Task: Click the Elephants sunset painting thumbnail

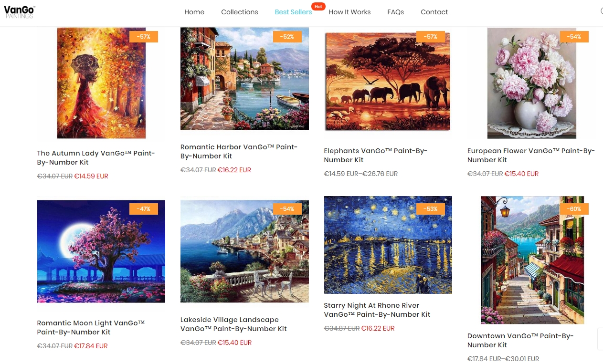Action: point(388,81)
